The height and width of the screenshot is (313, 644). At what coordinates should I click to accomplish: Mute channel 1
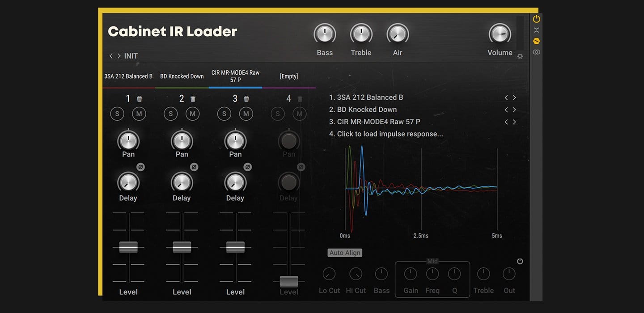click(139, 114)
